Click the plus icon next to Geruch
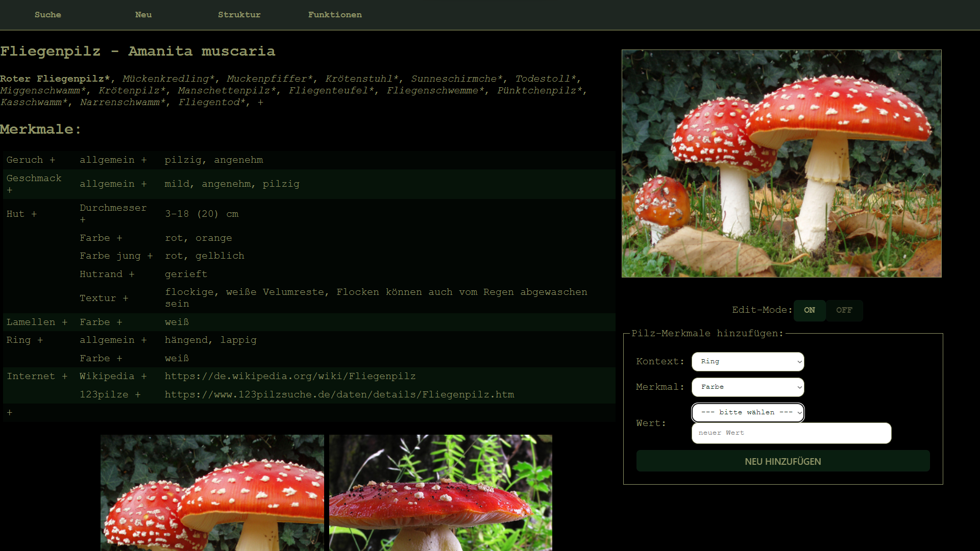Image resolution: width=980 pixels, height=551 pixels. click(x=52, y=160)
